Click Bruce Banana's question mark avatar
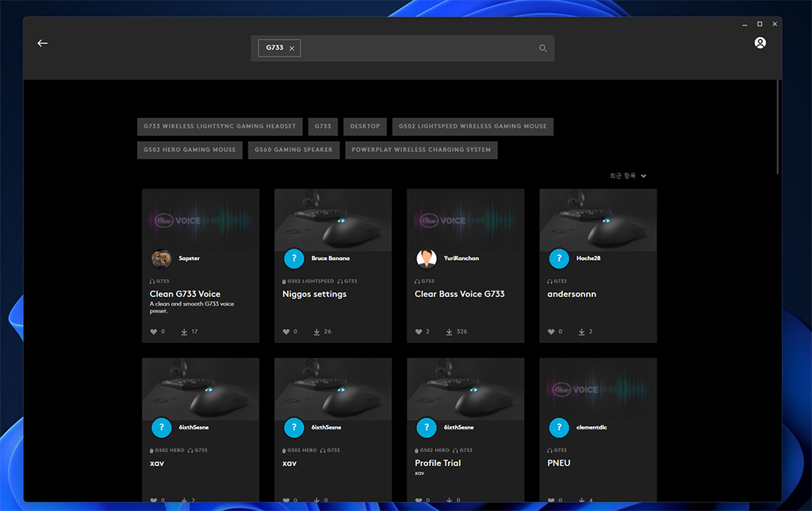812x511 pixels. pyautogui.click(x=294, y=258)
